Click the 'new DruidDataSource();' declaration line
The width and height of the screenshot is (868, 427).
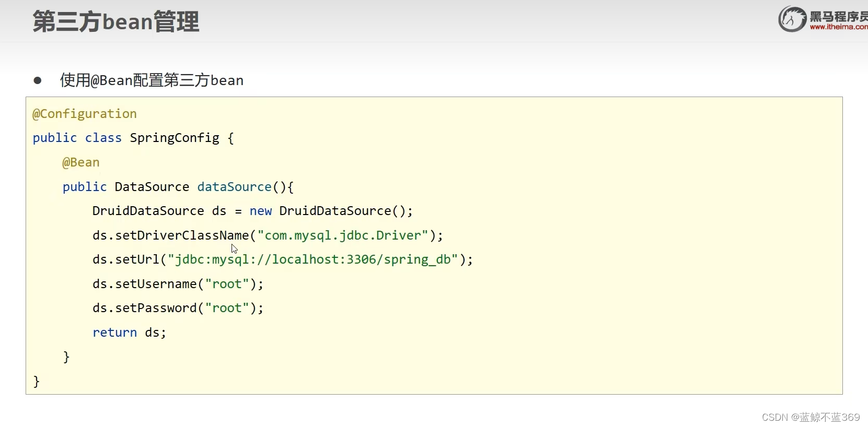click(x=252, y=211)
